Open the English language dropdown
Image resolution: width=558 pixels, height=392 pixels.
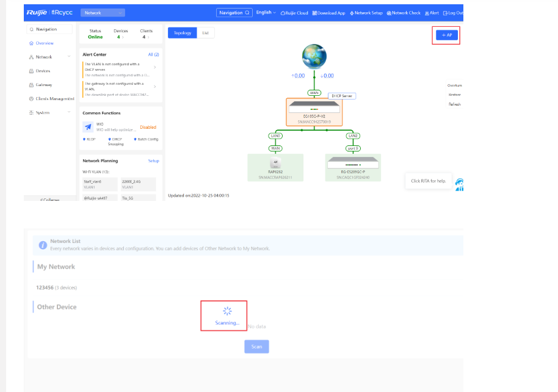[266, 12]
